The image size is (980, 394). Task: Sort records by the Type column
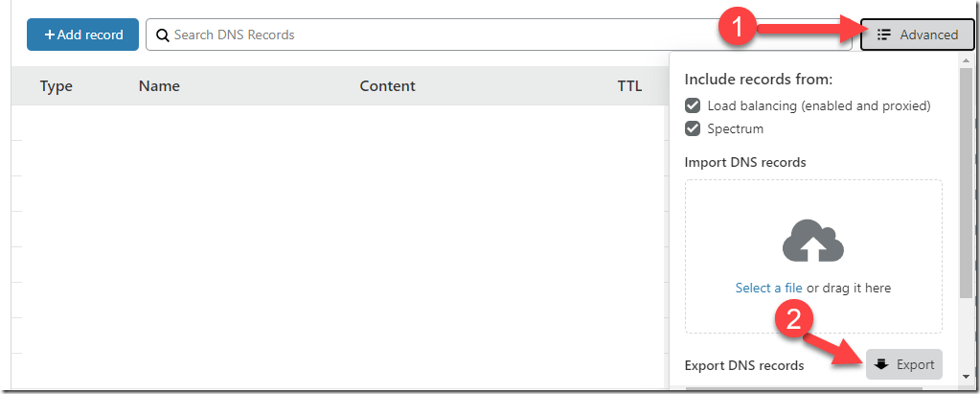[57, 86]
